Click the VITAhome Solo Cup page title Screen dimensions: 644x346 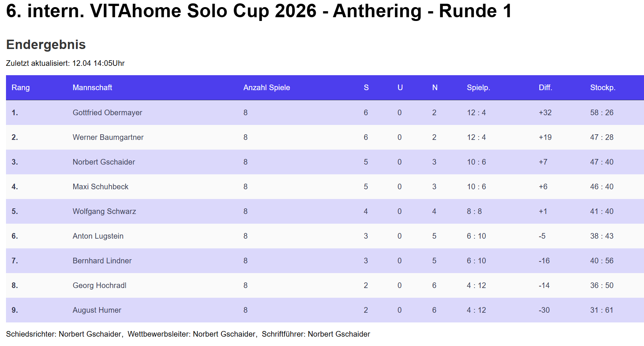click(x=259, y=11)
